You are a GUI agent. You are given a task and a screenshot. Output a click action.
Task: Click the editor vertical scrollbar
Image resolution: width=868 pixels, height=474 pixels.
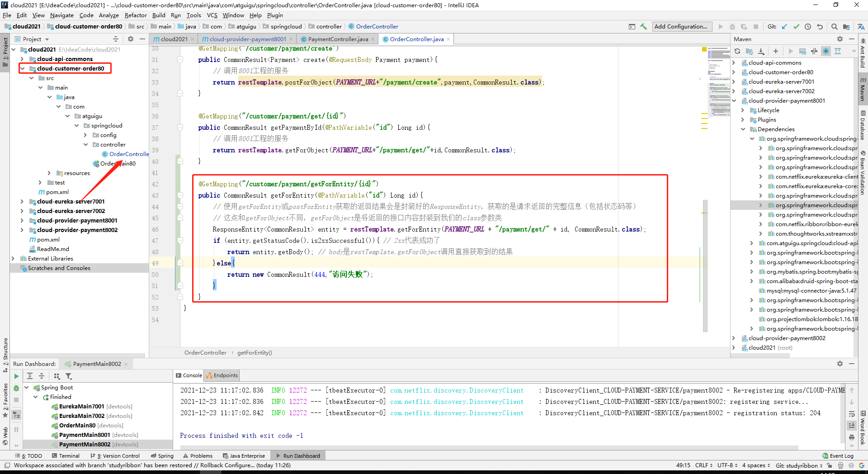(x=705, y=265)
